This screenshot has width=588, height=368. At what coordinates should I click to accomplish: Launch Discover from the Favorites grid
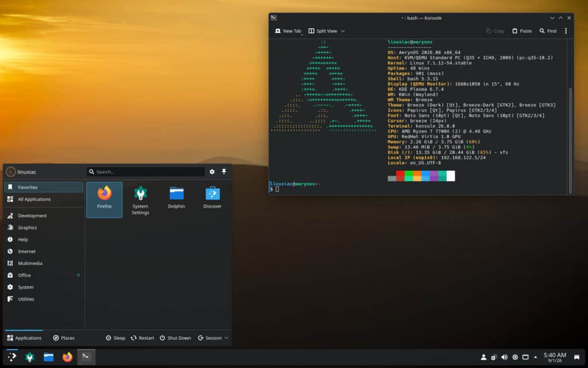click(212, 200)
